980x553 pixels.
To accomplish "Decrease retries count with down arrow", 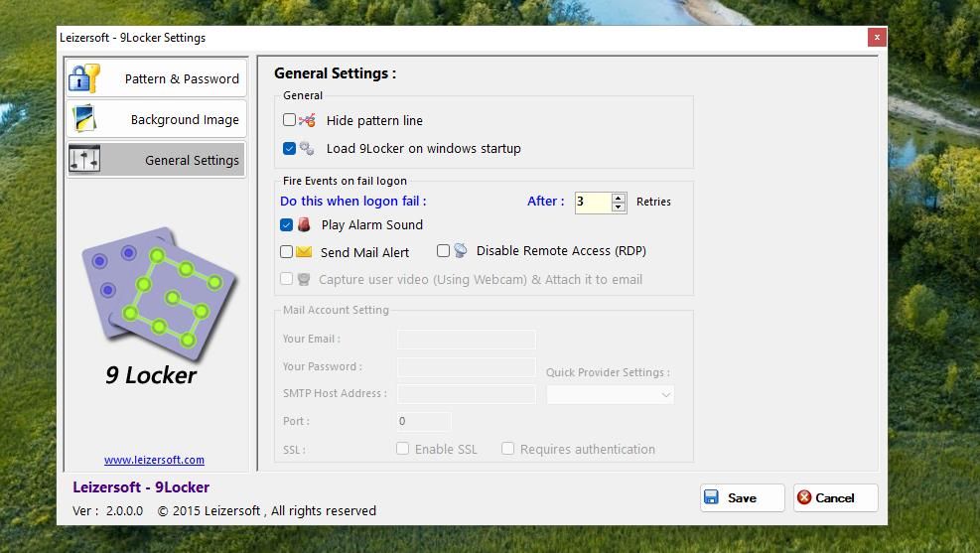I will click(x=619, y=207).
